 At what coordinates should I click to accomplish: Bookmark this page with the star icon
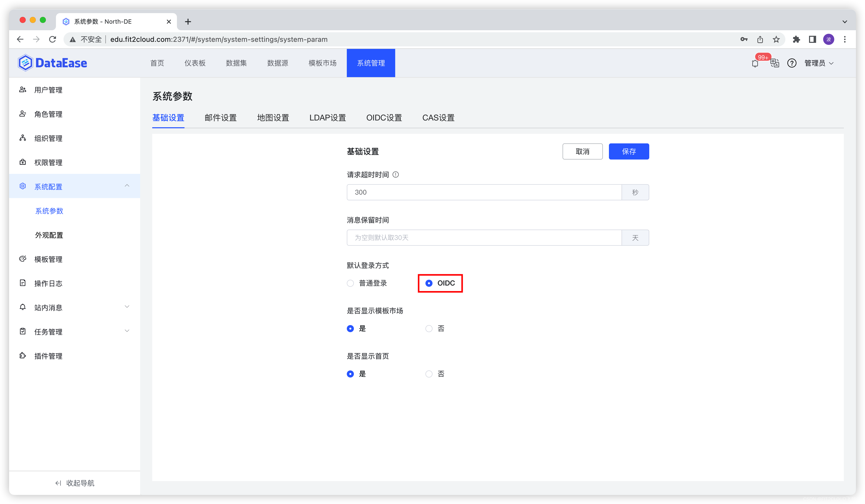pyautogui.click(x=776, y=40)
